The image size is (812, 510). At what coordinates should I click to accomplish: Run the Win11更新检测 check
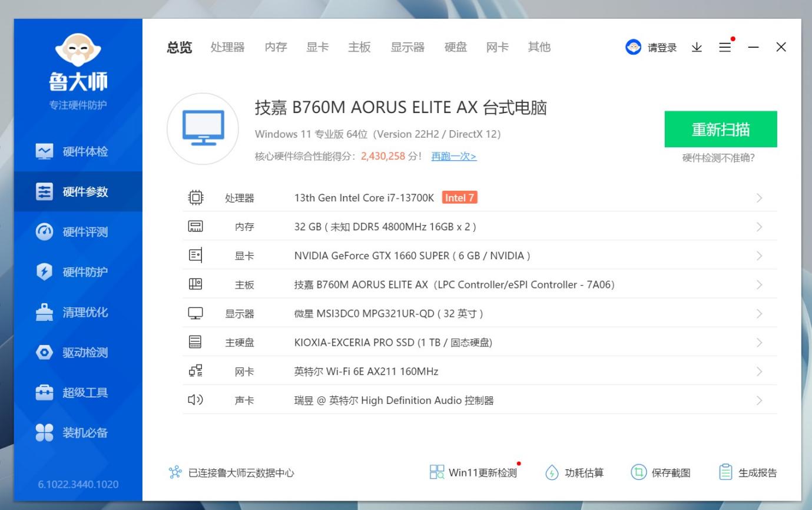(474, 472)
